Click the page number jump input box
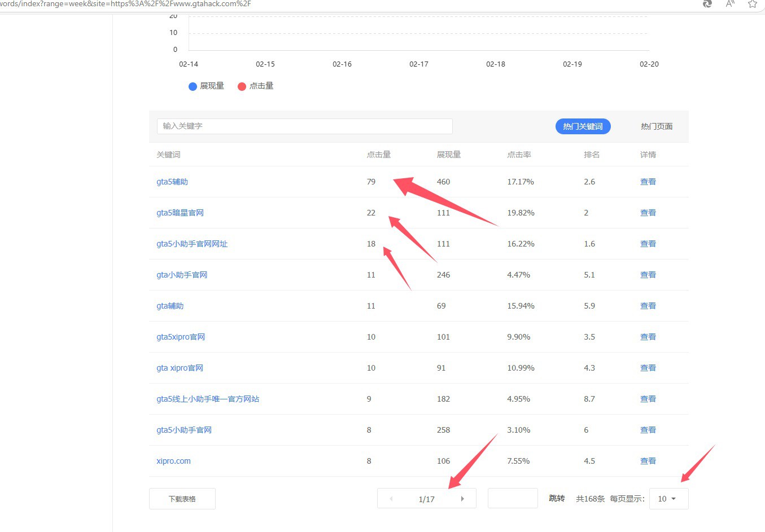This screenshot has height=532, width=765. coord(513,498)
